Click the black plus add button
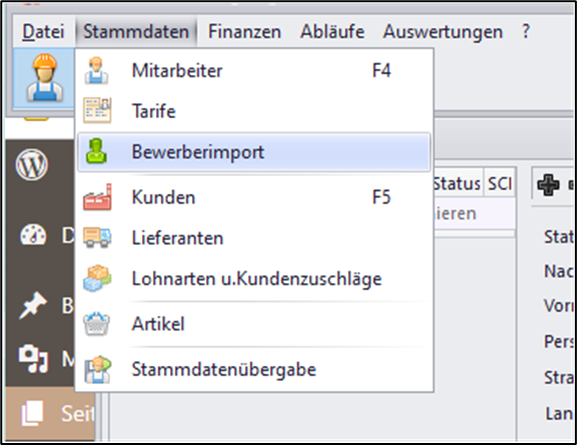This screenshot has width=577, height=445. (548, 184)
